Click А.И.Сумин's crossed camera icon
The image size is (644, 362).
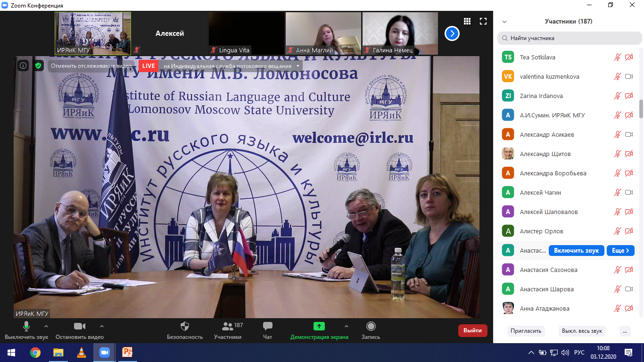click(628, 115)
